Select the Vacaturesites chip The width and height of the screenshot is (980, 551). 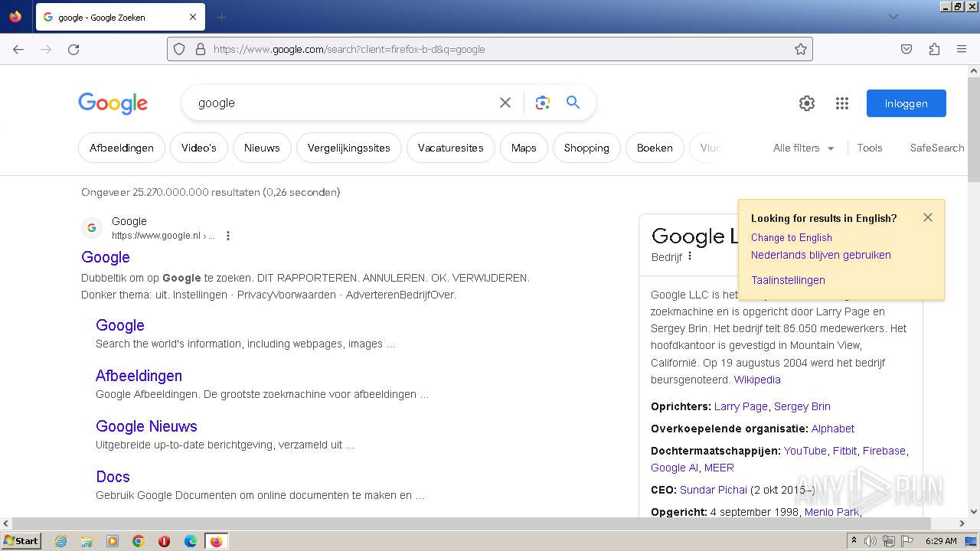(451, 148)
